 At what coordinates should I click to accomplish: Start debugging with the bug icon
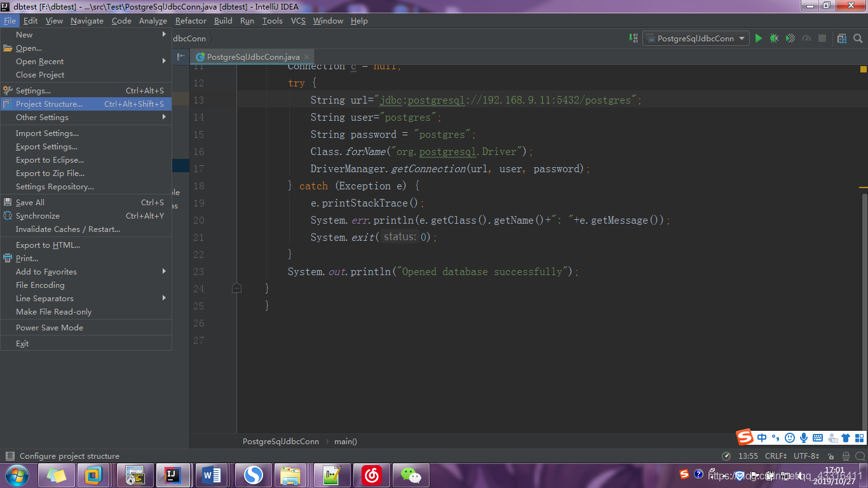tap(774, 38)
